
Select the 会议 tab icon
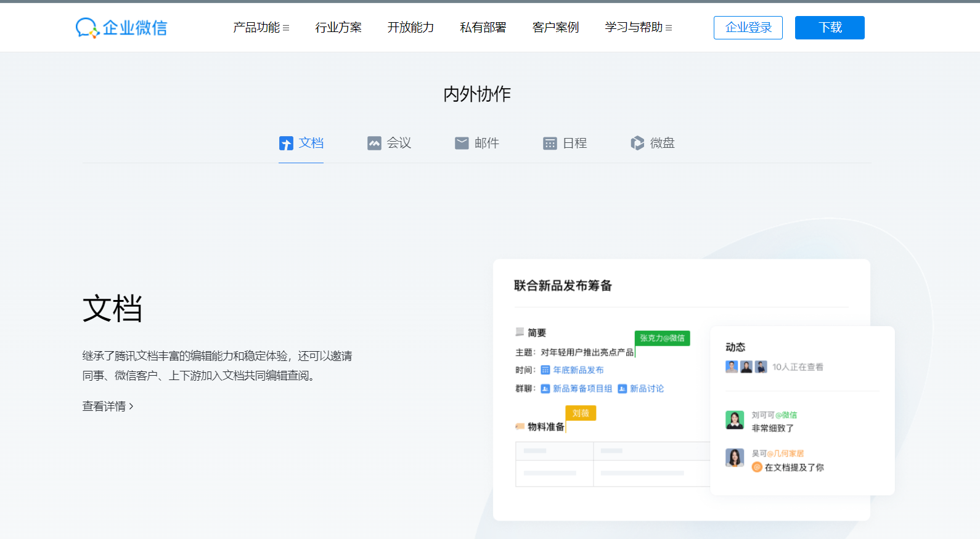pyautogui.click(x=374, y=144)
